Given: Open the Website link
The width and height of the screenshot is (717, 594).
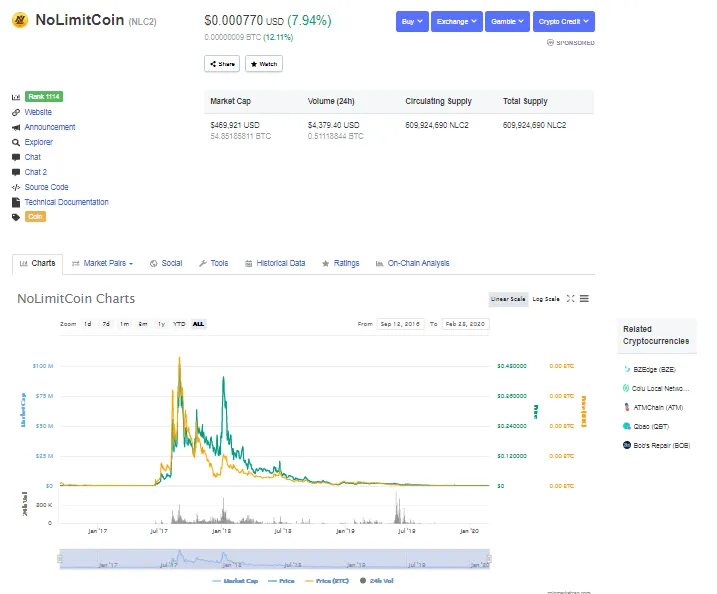Looking at the screenshot, I should click(x=38, y=112).
